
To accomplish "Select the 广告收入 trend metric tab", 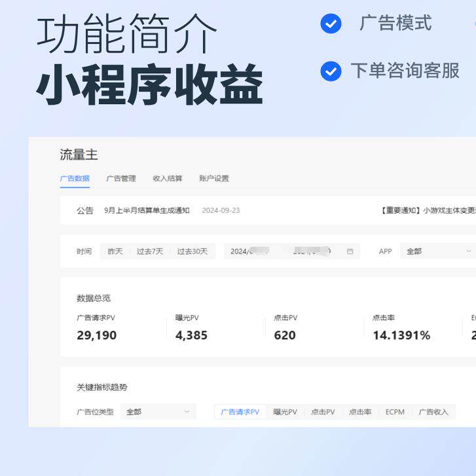I will click(433, 412).
